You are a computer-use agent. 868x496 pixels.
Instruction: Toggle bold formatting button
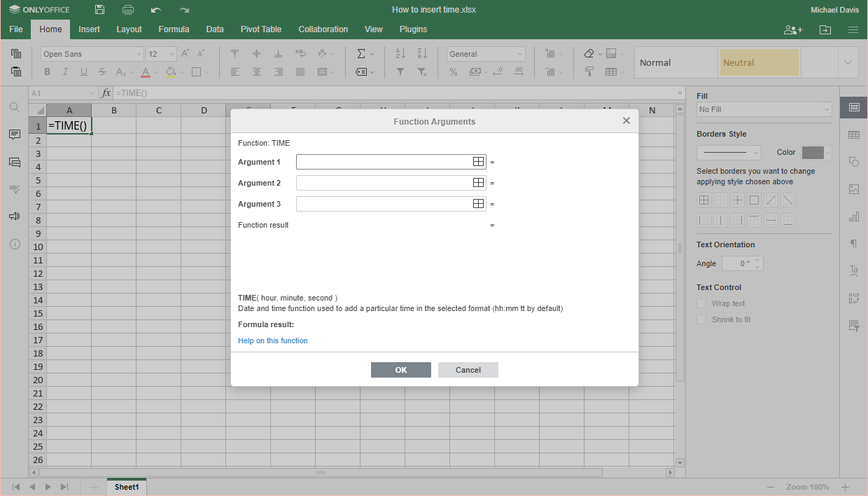(x=47, y=71)
